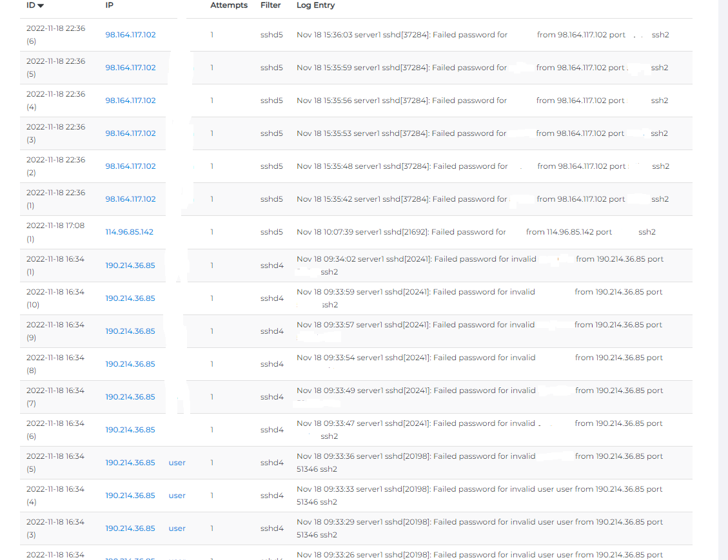Open IP 190.214.36.85 in 16:34 (8) row
This screenshot has height=560, width=728.
[130, 364]
